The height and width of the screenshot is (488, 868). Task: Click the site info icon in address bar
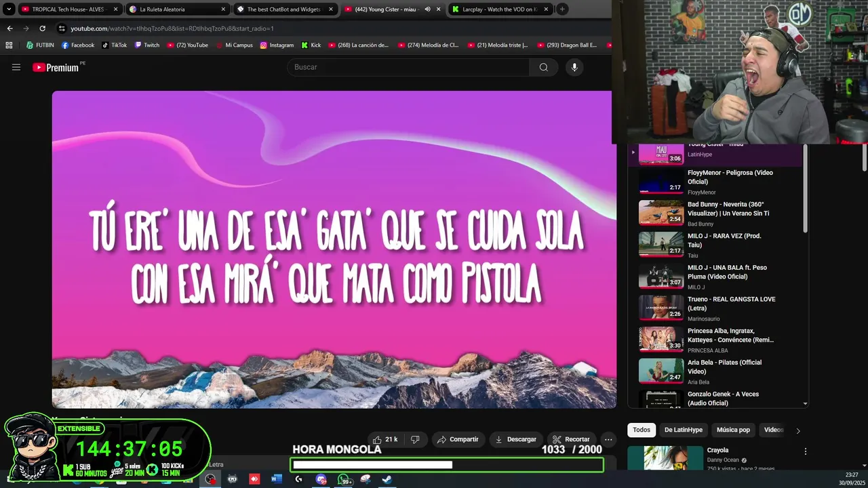click(62, 28)
